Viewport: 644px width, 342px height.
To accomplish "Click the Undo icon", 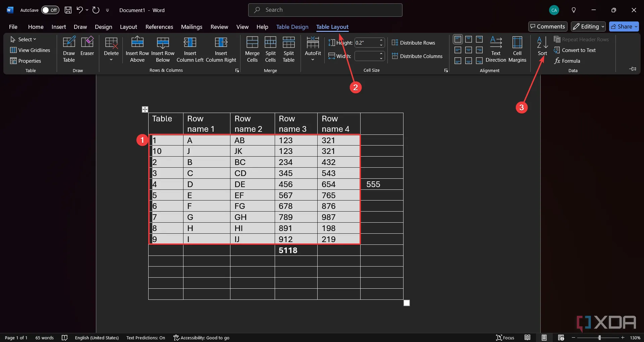I will click(79, 10).
